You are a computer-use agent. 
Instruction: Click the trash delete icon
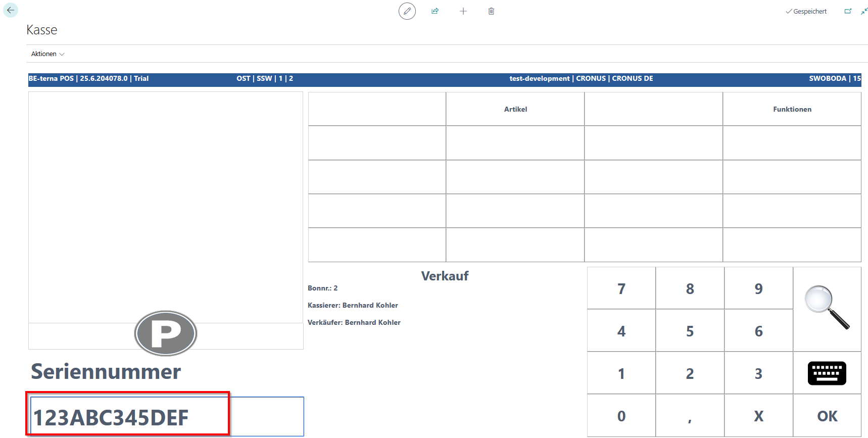[491, 11]
